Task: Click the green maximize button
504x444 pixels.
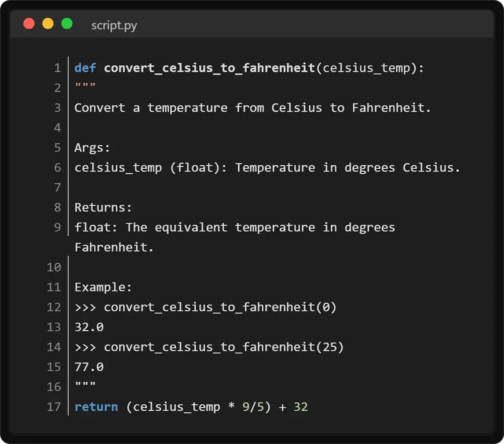Action: (67, 24)
